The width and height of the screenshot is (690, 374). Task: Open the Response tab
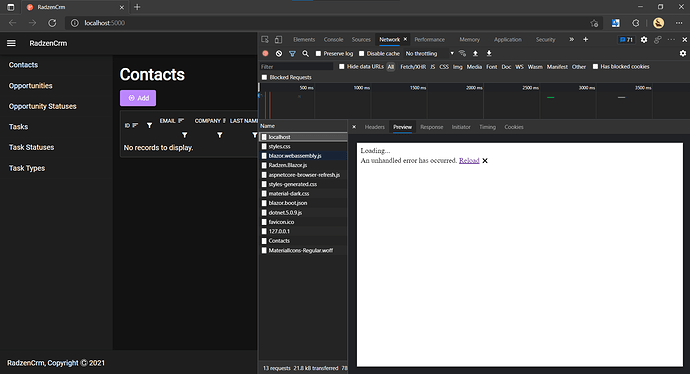tap(431, 127)
